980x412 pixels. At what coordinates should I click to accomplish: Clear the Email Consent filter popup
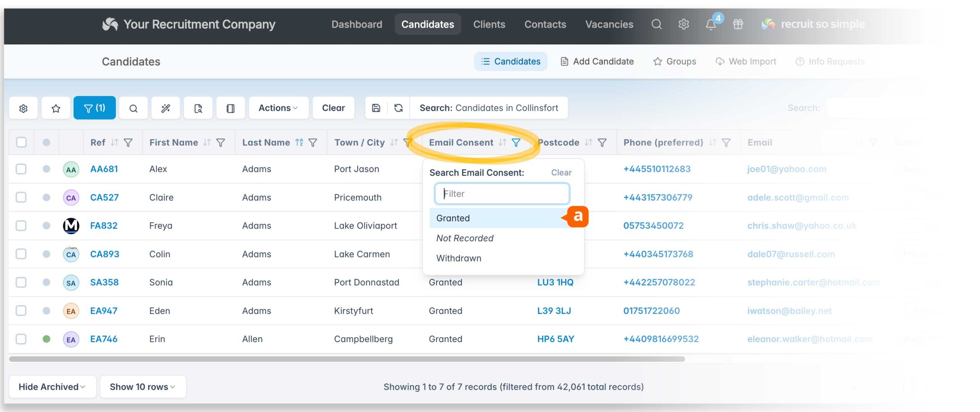[x=561, y=173]
